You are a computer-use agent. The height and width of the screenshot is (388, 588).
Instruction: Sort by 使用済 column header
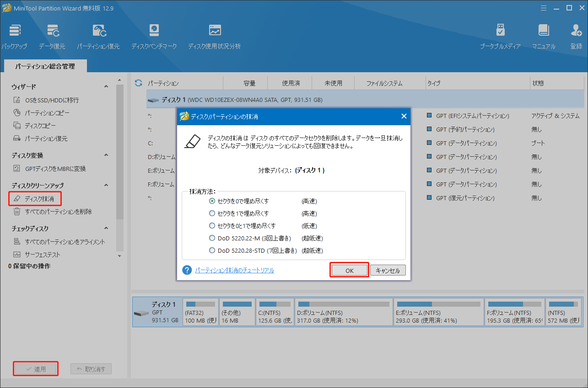[x=290, y=83]
